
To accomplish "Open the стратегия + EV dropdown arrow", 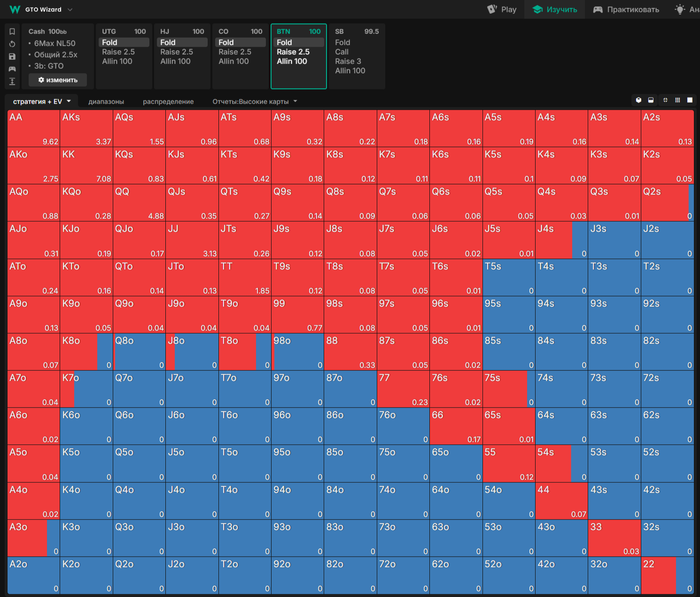I will [x=69, y=101].
